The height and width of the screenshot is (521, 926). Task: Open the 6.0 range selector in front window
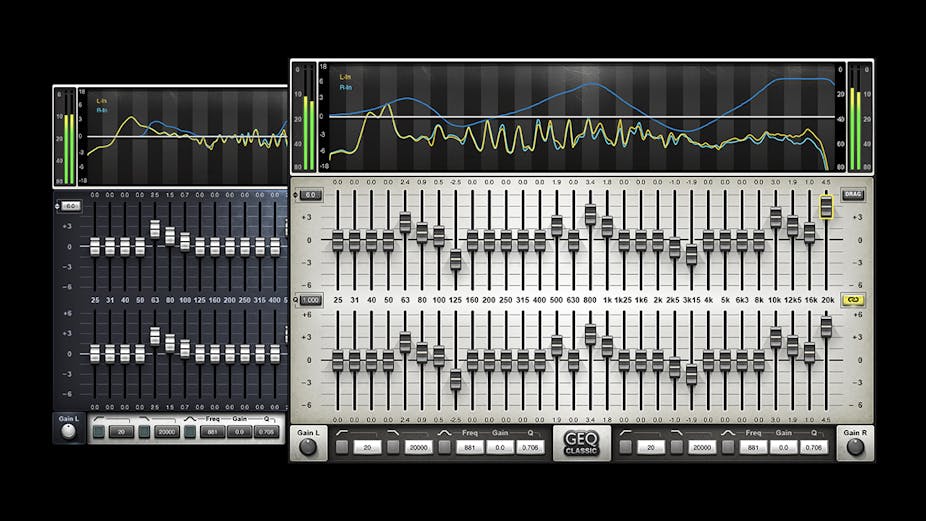pyautogui.click(x=310, y=195)
